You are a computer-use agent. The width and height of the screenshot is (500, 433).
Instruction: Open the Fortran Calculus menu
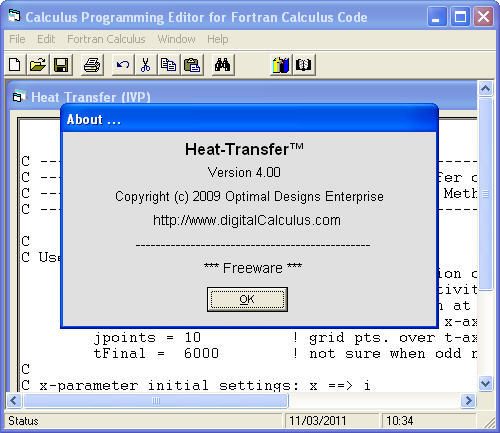coord(106,39)
